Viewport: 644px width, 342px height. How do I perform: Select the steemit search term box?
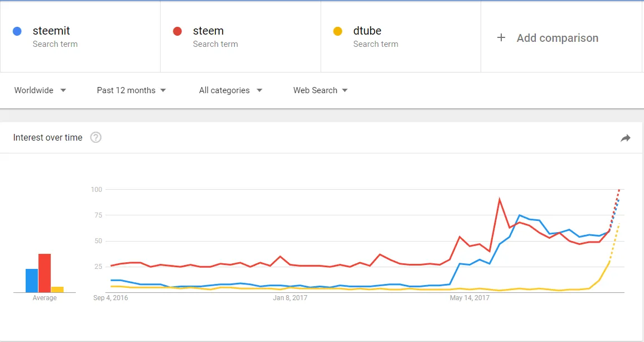pos(80,37)
